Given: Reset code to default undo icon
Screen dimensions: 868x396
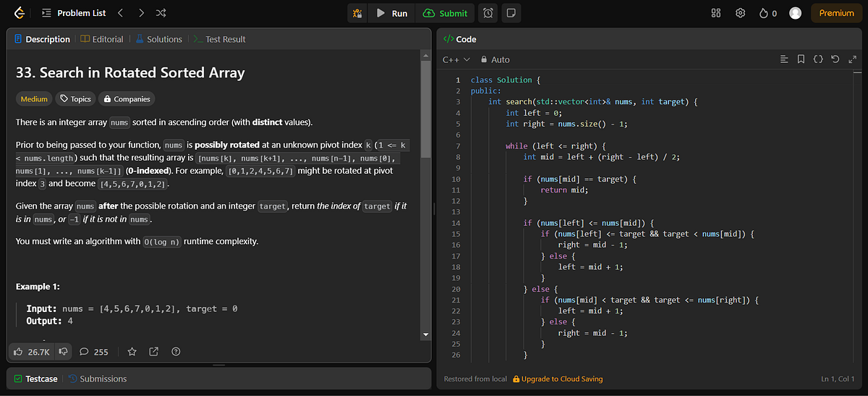Looking at the screenshot, I should point(835,59).
